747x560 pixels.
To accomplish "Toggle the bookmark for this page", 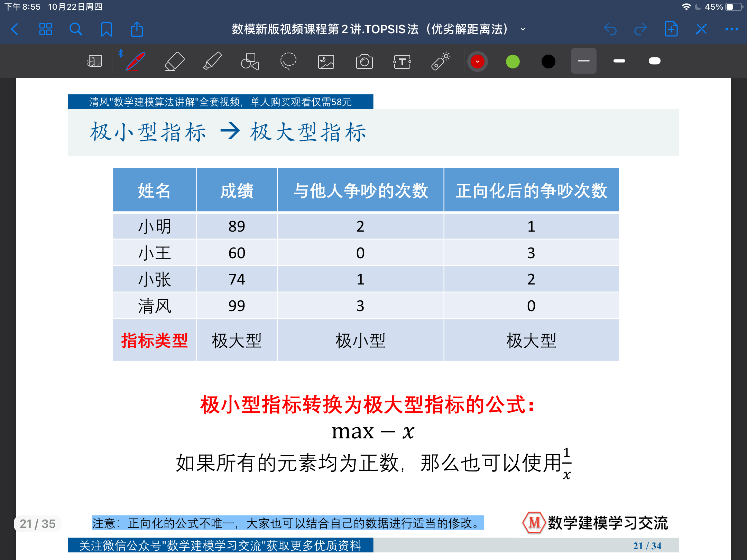I will pos(107,29).
